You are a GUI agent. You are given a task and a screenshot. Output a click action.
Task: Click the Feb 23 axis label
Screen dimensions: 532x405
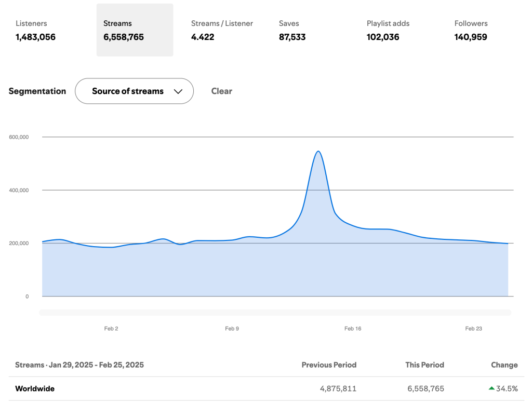pyautogui.click(x=473, y=328)
